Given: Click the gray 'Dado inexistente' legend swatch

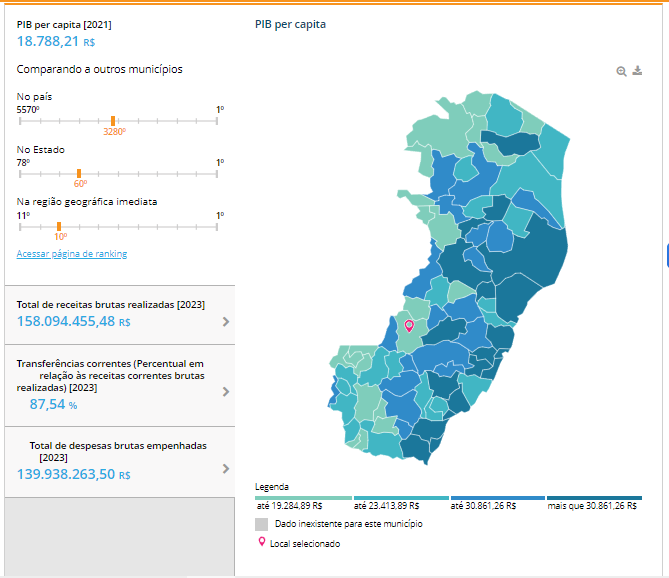Looking at the screenshot, I should [262, 524].
